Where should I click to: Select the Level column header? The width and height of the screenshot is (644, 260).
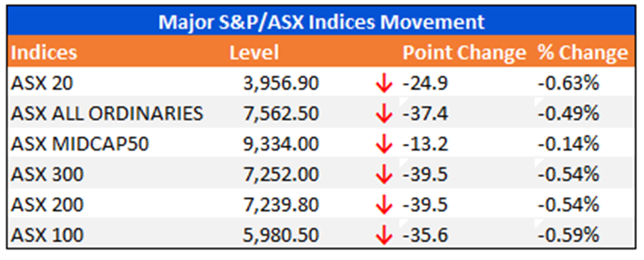[x=255, y=53]
